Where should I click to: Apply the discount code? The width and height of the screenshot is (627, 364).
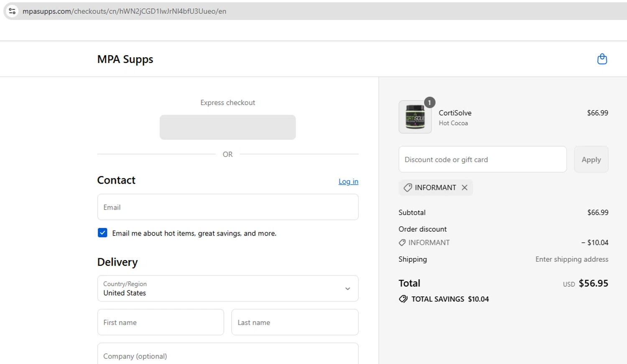[x=591, y=159]
